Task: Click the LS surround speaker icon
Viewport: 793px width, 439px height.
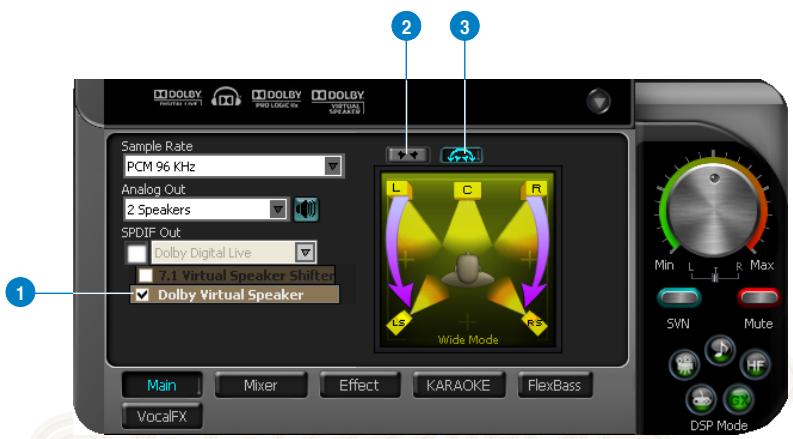Action: 399,322
